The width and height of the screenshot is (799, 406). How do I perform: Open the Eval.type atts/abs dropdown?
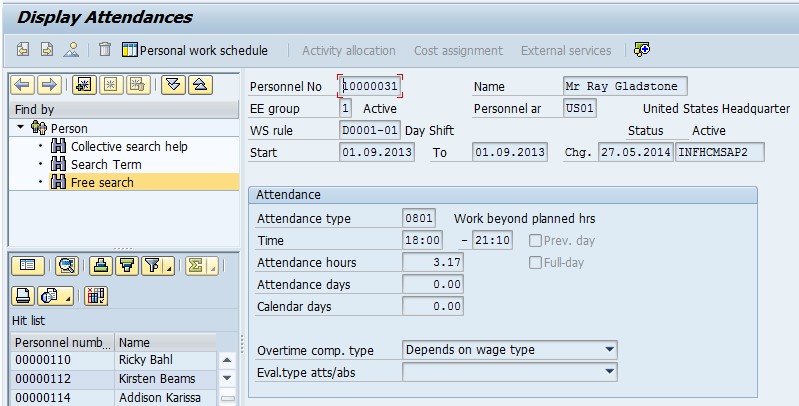(609, 372)
